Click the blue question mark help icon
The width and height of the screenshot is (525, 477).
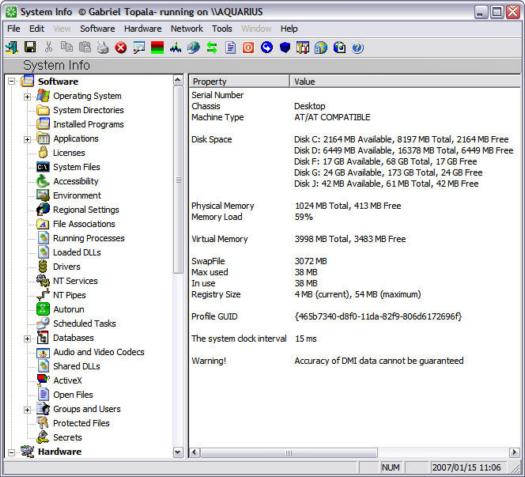[x=357, y=48]
